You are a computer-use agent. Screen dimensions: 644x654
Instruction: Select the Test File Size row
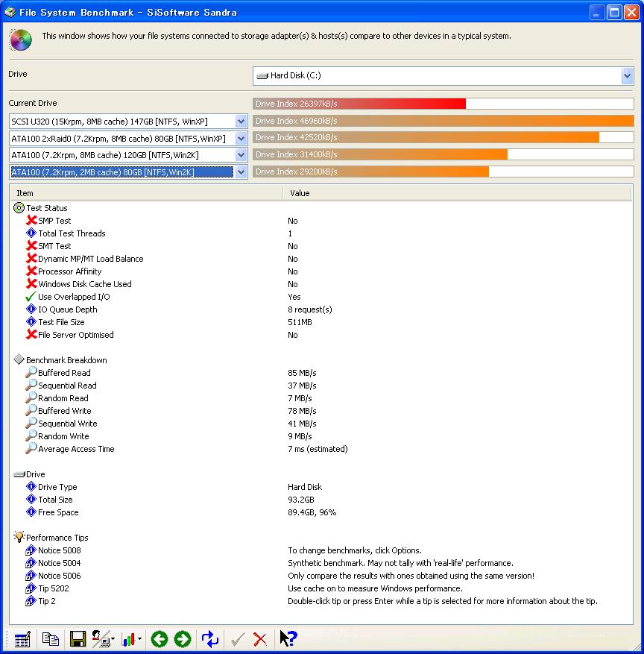click(x=321, y=322)
